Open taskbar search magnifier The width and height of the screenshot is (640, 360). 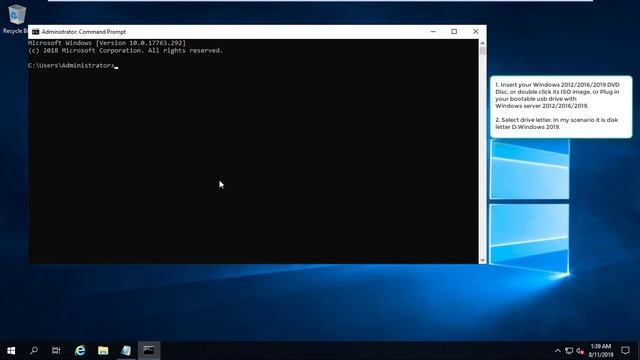point(34,351)
